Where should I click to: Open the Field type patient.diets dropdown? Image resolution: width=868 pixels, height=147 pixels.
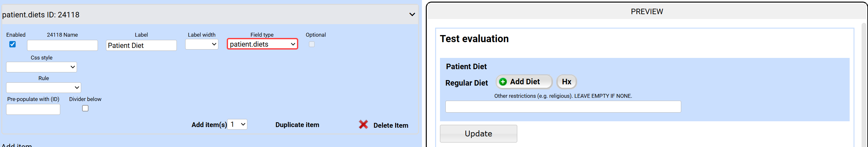(x=262, y=44)
